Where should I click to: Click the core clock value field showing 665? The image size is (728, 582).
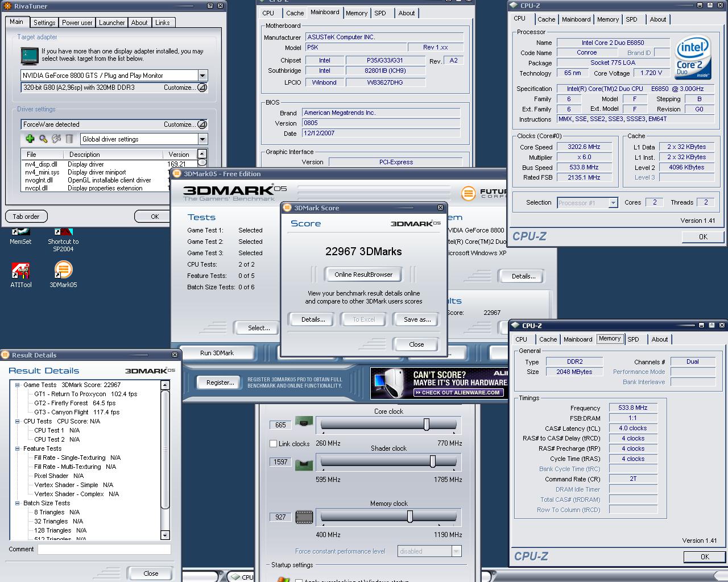(280, 425)
